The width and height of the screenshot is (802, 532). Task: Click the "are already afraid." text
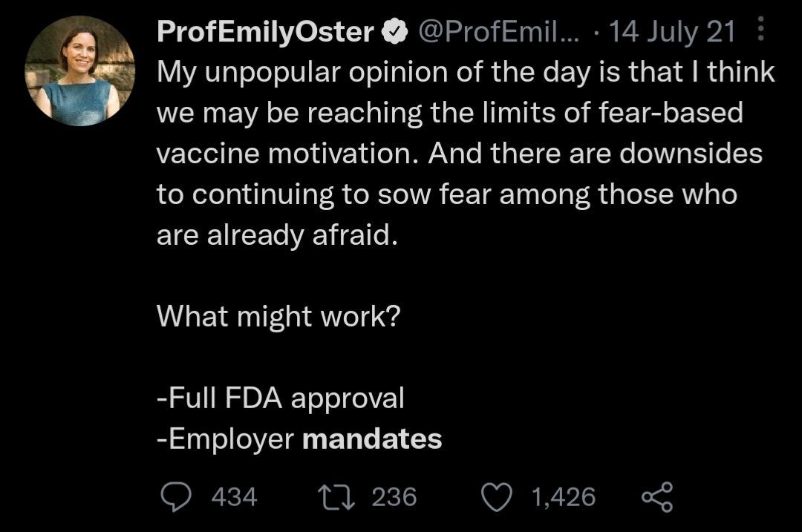(x=273, y=235)
